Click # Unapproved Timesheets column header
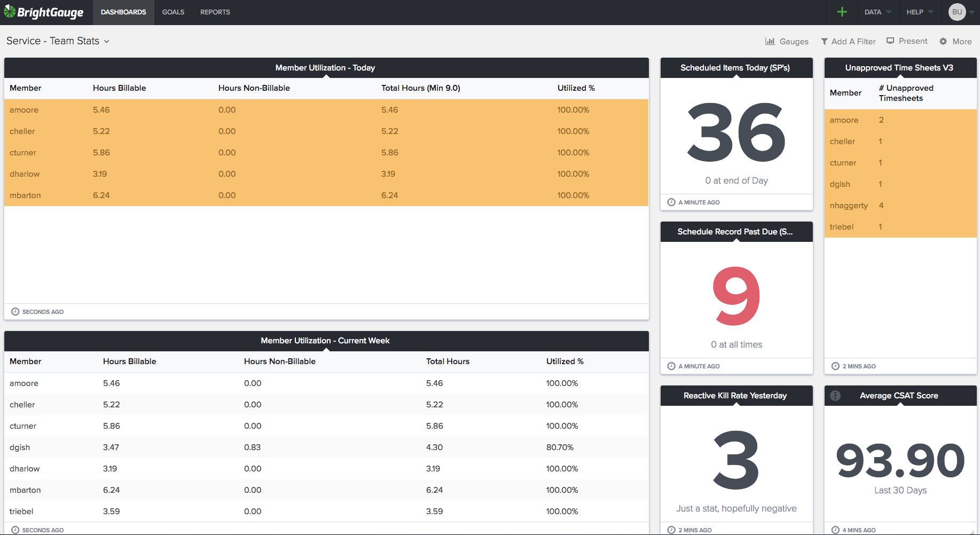This screenshot has width=980, height=535. [x=906, y=93]
